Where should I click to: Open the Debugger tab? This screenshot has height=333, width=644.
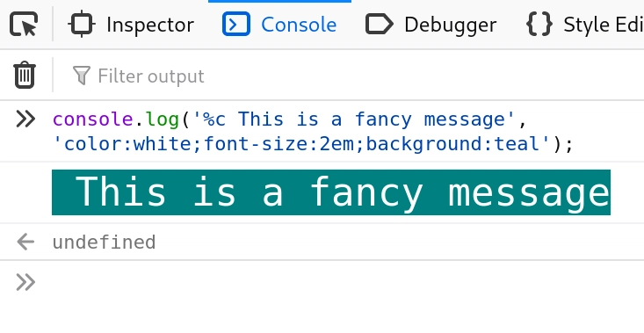pyautogui.click(x=431, y=25)
